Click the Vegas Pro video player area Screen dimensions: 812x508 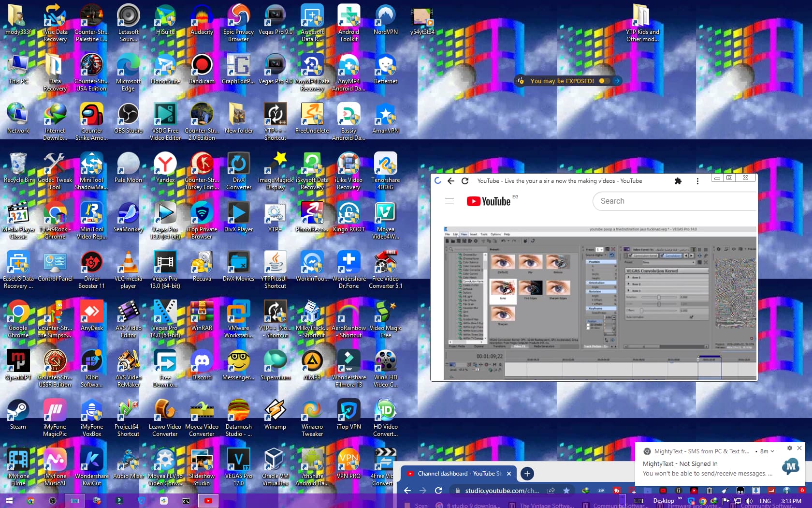click(600, 303)
